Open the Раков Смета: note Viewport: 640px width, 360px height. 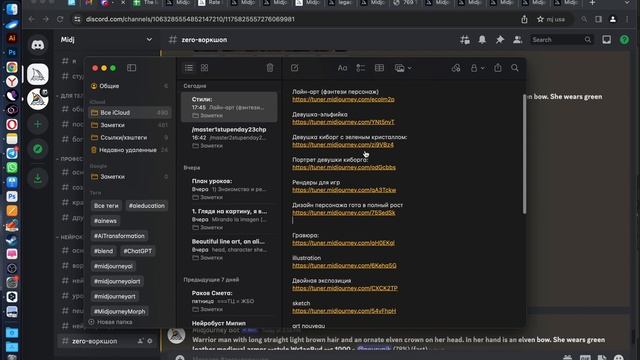[x=229, y=301]
